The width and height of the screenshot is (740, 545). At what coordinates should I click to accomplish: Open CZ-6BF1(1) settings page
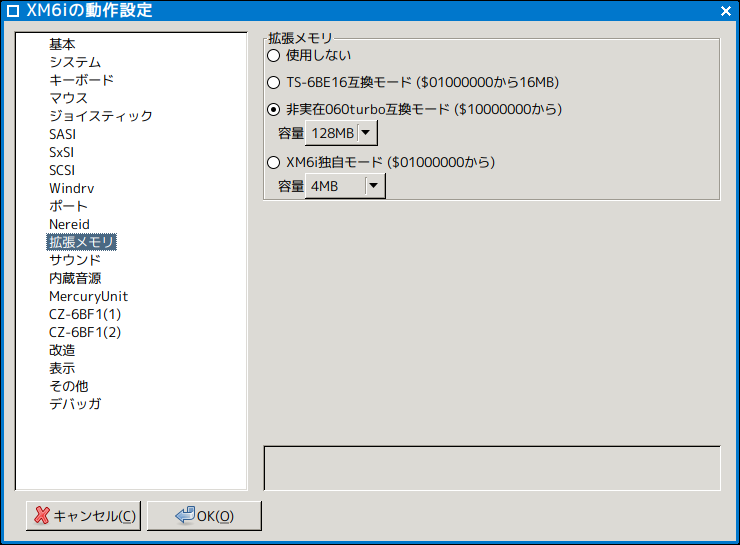tap(85, 314)
